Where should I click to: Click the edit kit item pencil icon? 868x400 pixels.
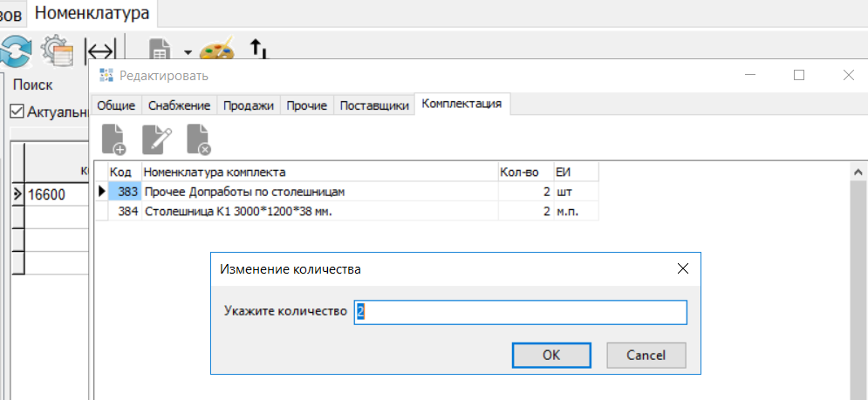(x=156, y=139)
